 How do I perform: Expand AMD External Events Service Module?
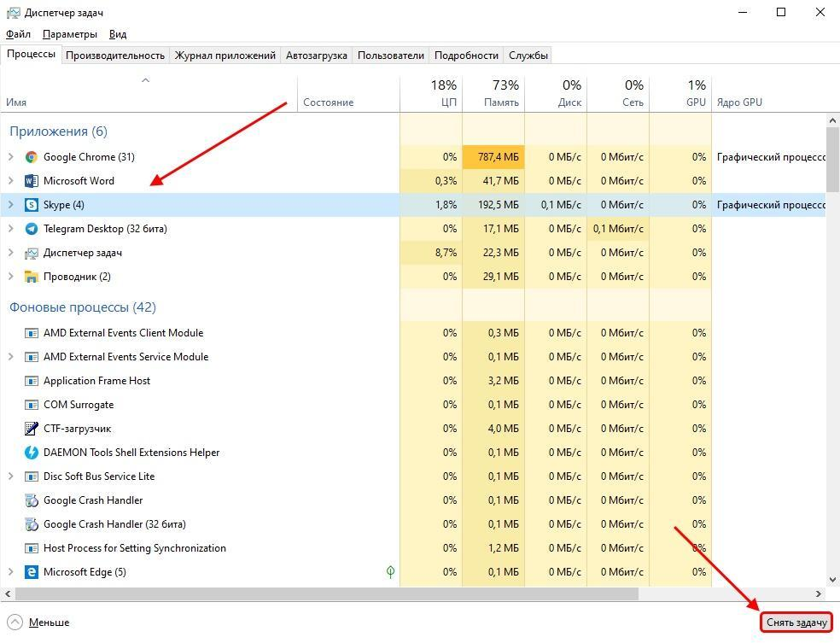tap(11, 357)
